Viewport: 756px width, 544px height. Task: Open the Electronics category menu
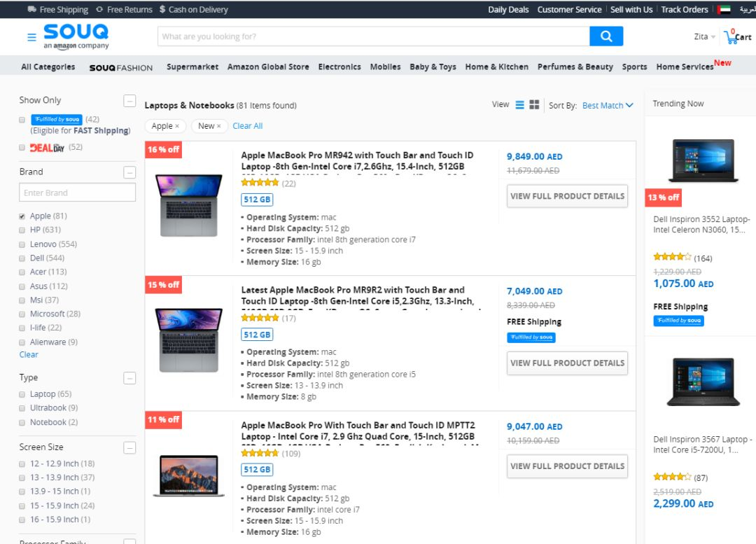coord(339,67)
